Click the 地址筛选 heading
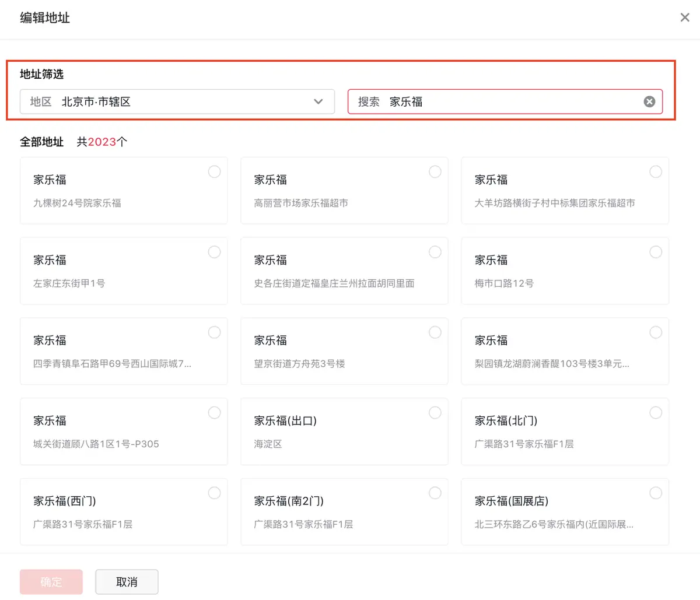700x600 pixels. (x=41, y=74)
